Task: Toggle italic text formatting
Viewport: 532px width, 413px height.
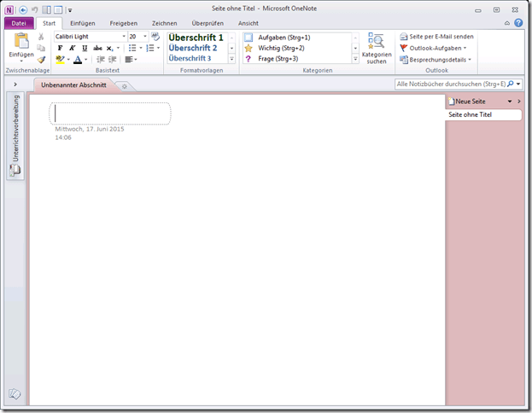Action: (72, 49)
